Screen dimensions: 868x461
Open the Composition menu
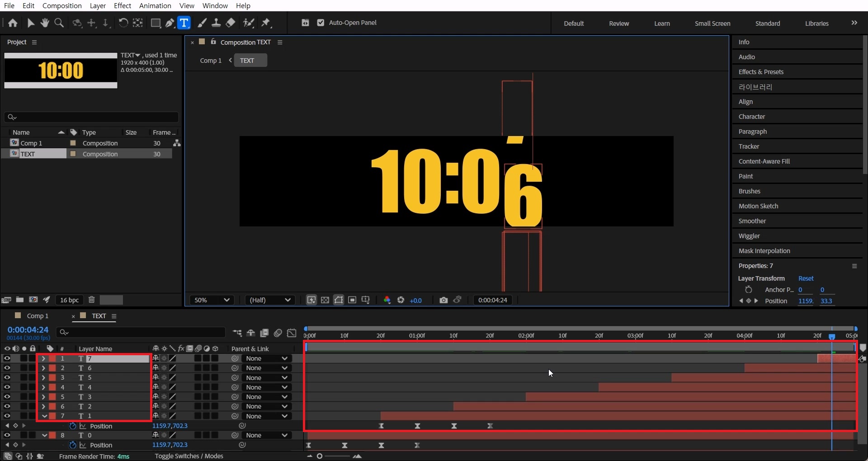[x=62, y=5]
